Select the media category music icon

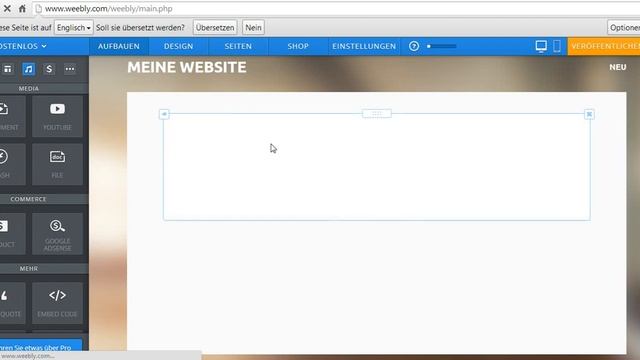point(28,69)
